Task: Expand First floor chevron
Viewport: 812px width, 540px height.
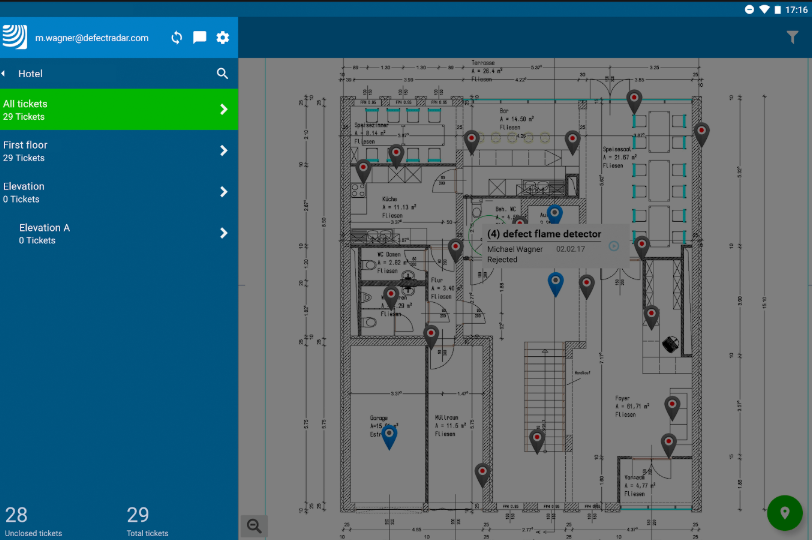Action: 224,151
